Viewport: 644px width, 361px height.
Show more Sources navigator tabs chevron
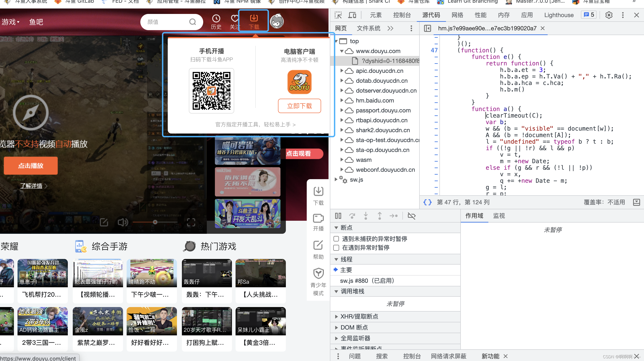[x=390, y=28]
